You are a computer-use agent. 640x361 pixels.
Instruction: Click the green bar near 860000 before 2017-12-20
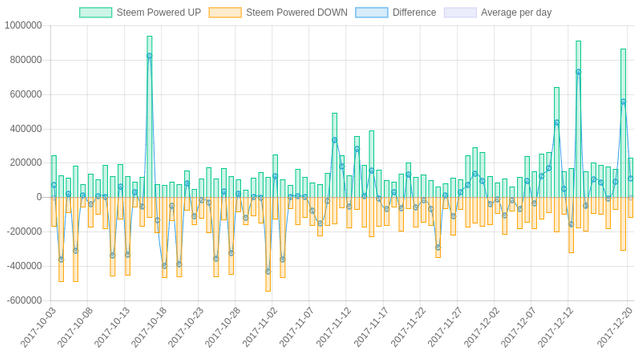tap(623, 123)
